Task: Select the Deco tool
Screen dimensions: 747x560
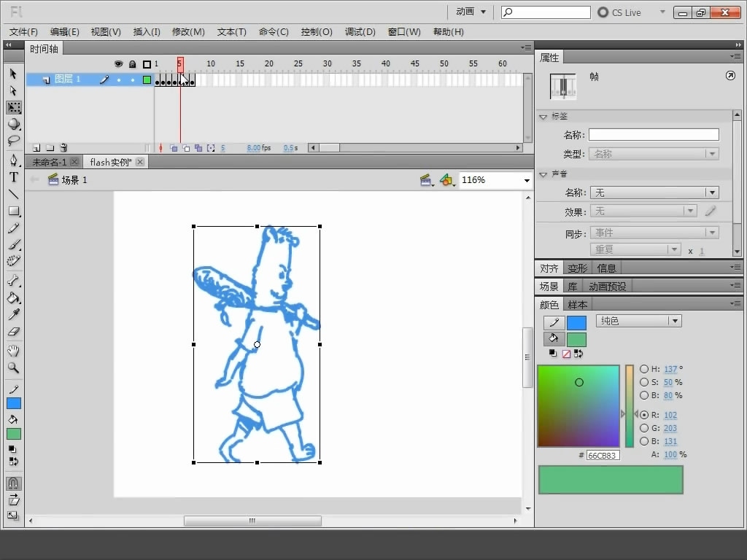Action: [13, 262]
